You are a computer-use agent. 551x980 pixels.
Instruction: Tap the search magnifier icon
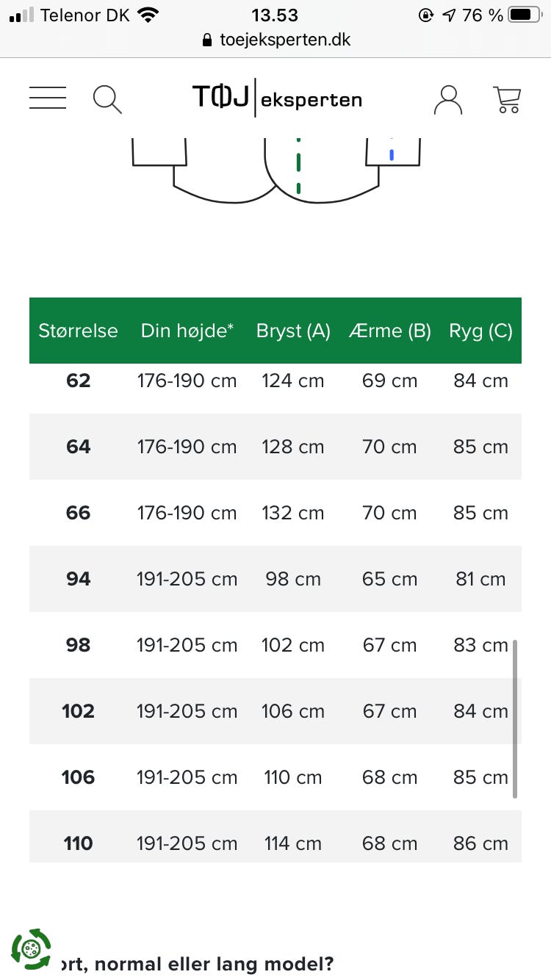(107, 98)
